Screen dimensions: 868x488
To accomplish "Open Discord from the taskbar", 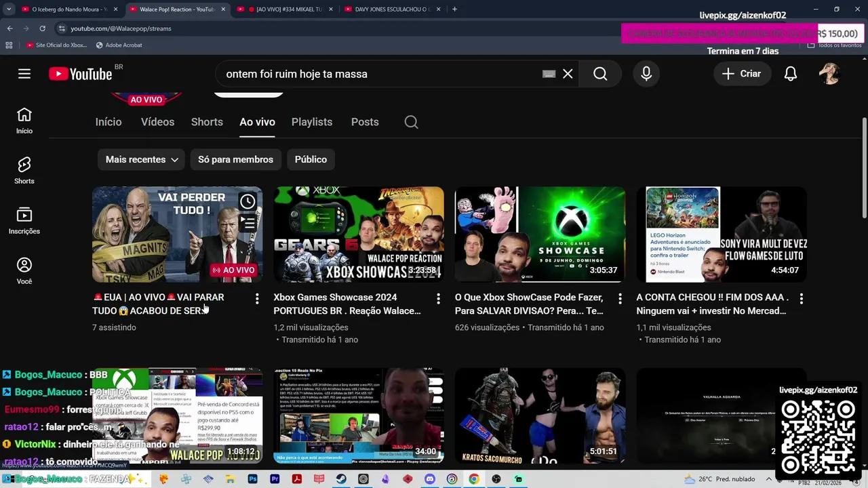I will [x=429, y=479].
